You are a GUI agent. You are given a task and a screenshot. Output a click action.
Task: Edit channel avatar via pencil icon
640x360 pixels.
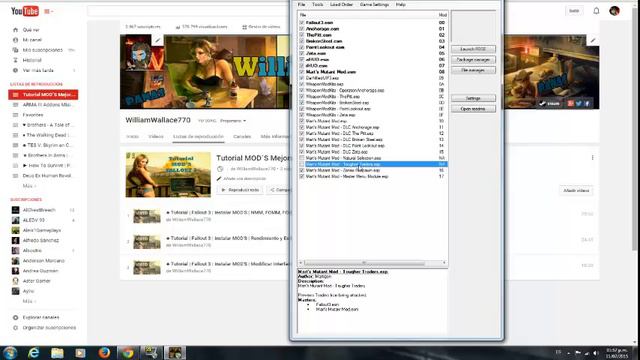point(157,40)
